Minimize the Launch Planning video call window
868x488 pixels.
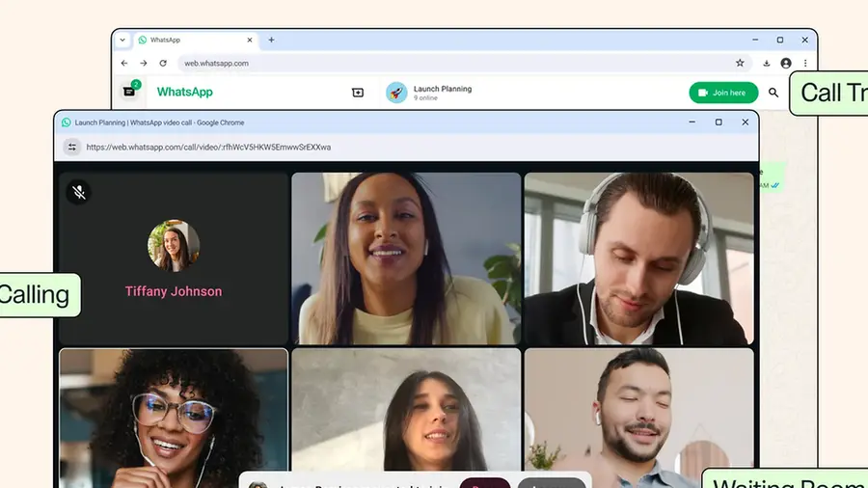click(x=692, y=122)
